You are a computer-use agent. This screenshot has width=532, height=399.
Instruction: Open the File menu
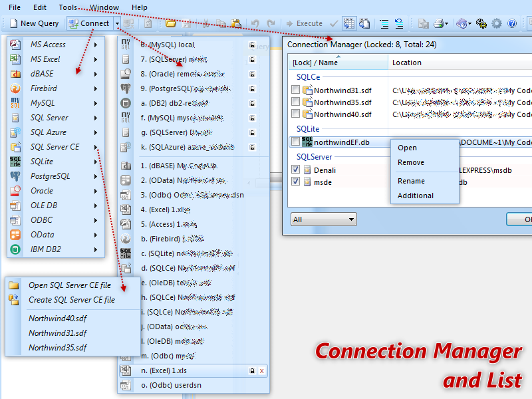pos(14,7)
